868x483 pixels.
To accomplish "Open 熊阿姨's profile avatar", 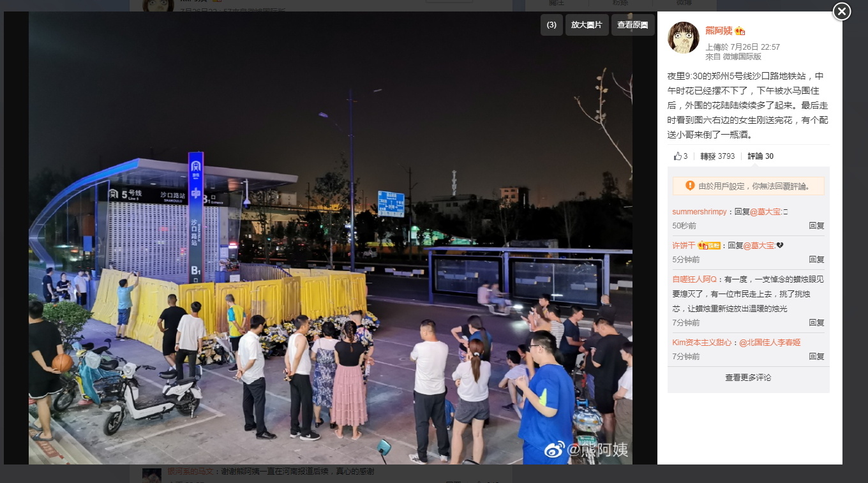I will click(684, 37).
